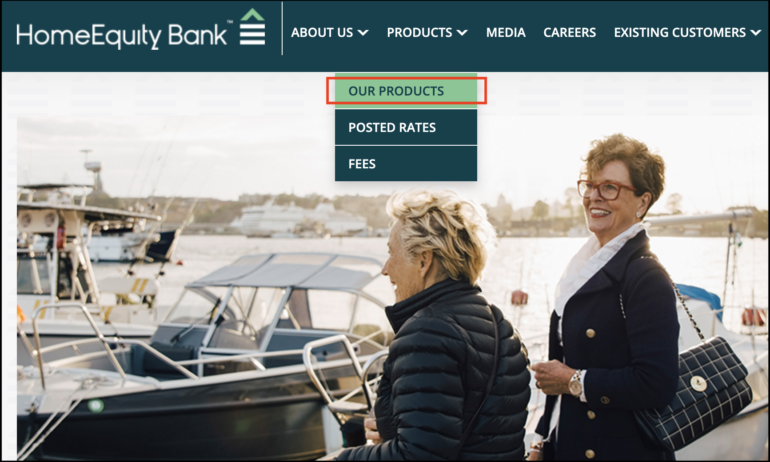Expand the Existing Customers chevron arrow
This screenshot has height=462, width=770.
click(755, 33)
